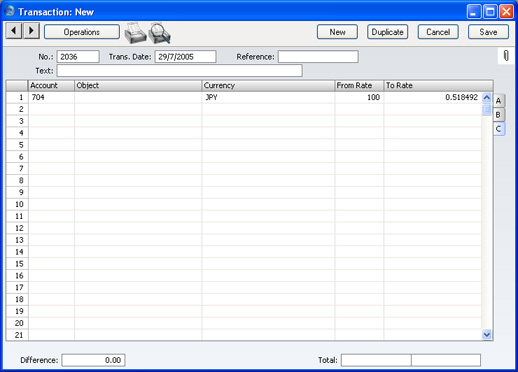Click the scroll up arrow of the grid

pos(487,98)
